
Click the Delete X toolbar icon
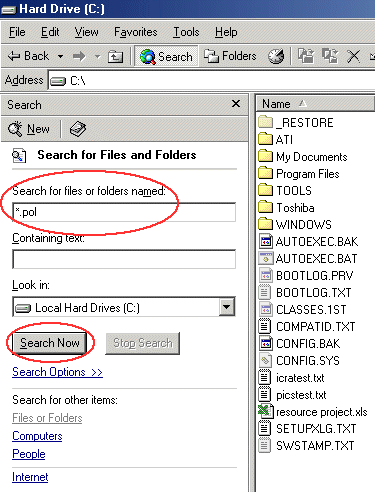pos(353,56)
